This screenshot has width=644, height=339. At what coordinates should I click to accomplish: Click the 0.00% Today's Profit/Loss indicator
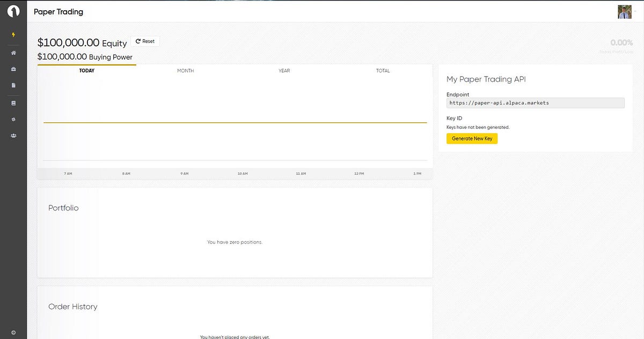coord(620,42)
